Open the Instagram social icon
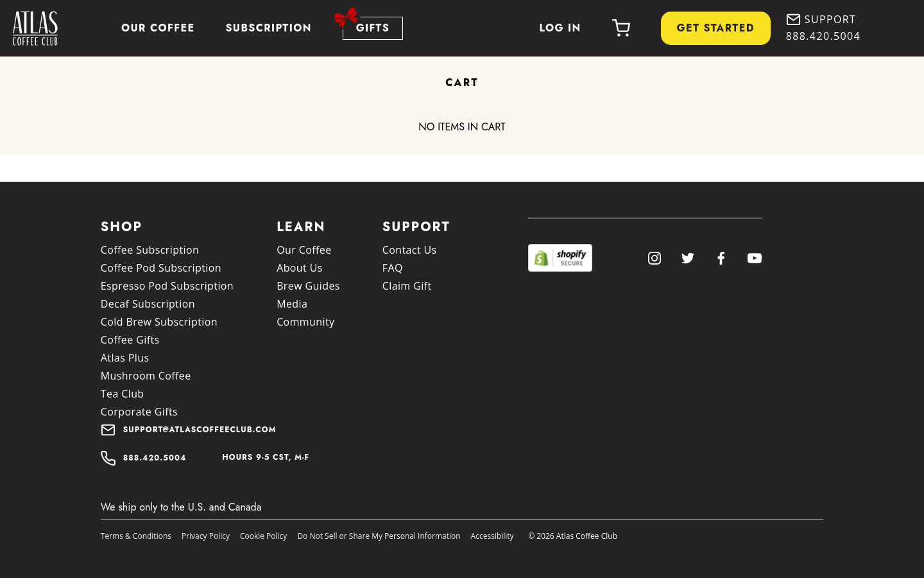Image resolution: width=924 pixels, height=578 pixels. click(x=654, y=258)
